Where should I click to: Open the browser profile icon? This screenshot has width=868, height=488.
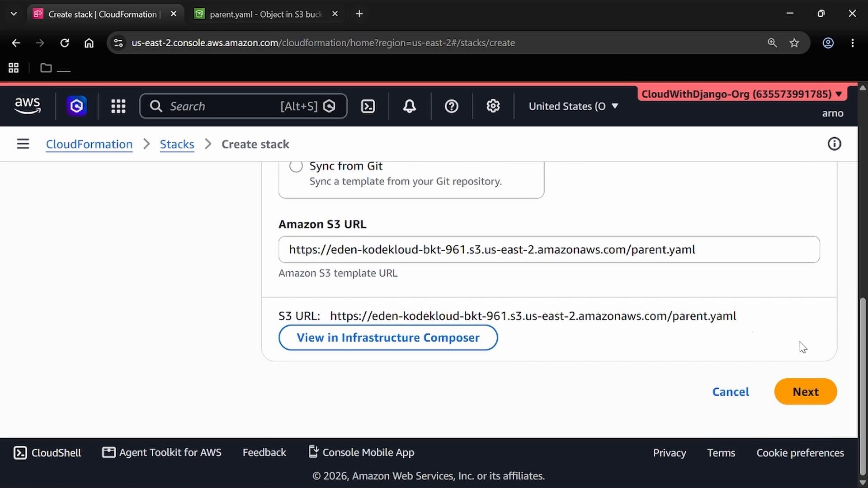pyautogui.click(x=828, y=43)
